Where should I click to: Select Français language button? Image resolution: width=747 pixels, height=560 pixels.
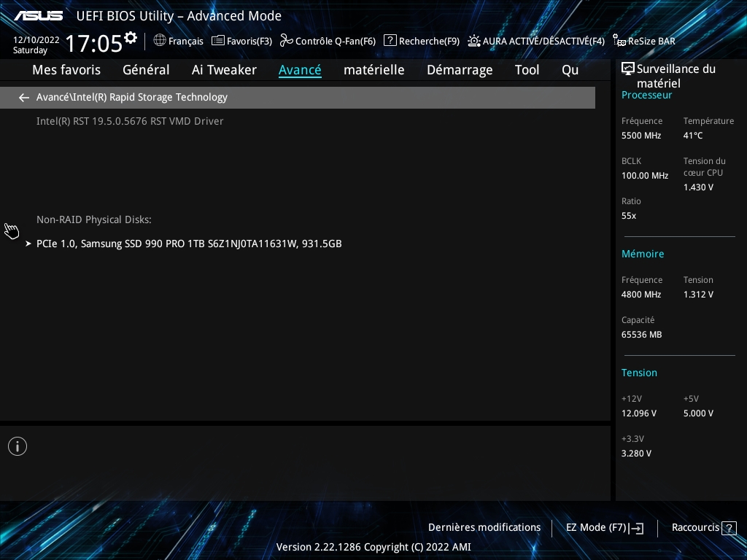186,41
